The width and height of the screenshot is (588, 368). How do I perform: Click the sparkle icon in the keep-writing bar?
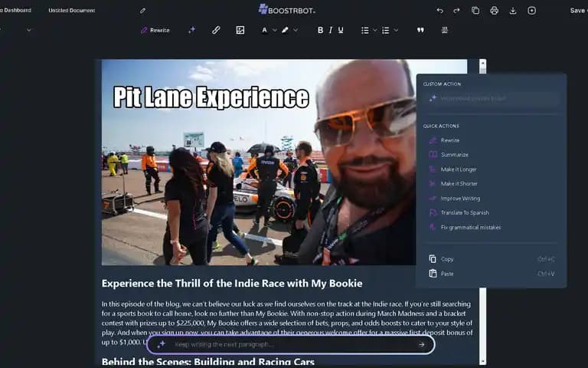point(162,344)
